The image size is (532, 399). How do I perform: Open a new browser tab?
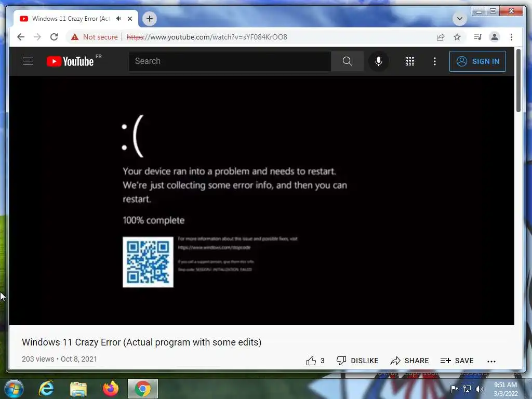point(150,19)
